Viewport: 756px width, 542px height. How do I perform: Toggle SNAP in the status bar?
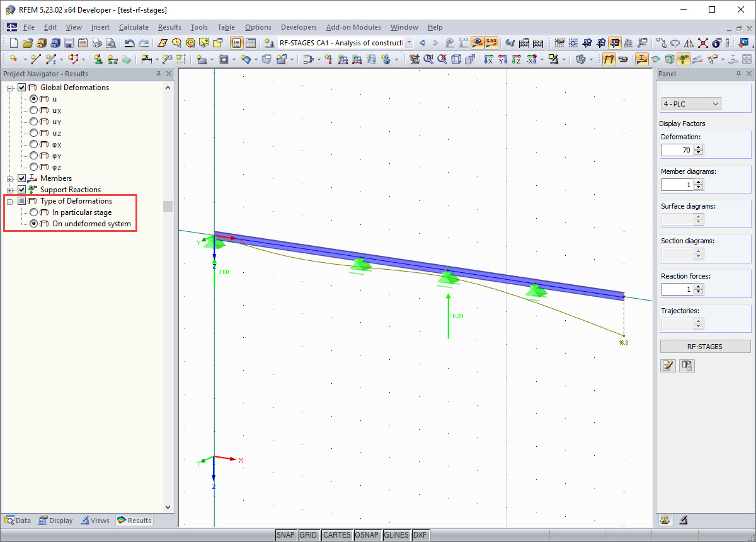tap(286, 535)
